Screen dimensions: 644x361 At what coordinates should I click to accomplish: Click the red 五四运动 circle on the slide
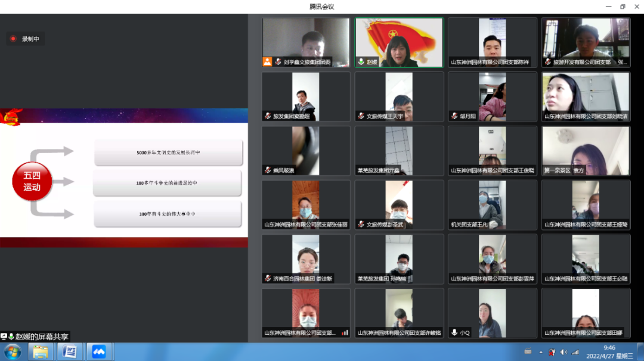click(x=32, y=182)
